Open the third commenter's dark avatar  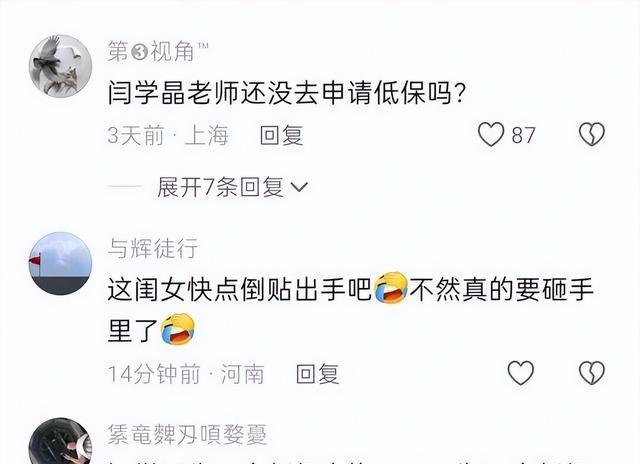tap(60, 441)
